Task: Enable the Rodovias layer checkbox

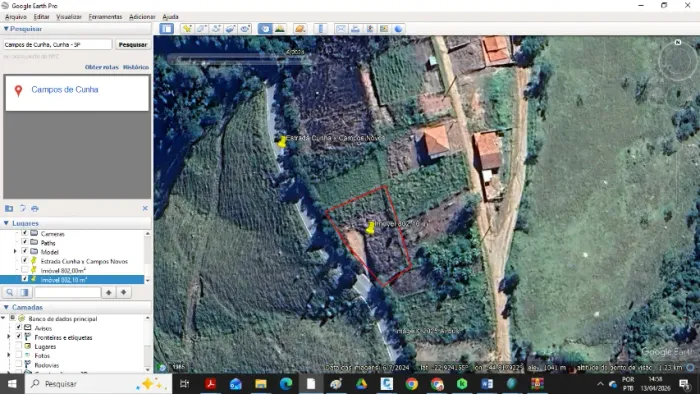Action: tap(18, 365)
